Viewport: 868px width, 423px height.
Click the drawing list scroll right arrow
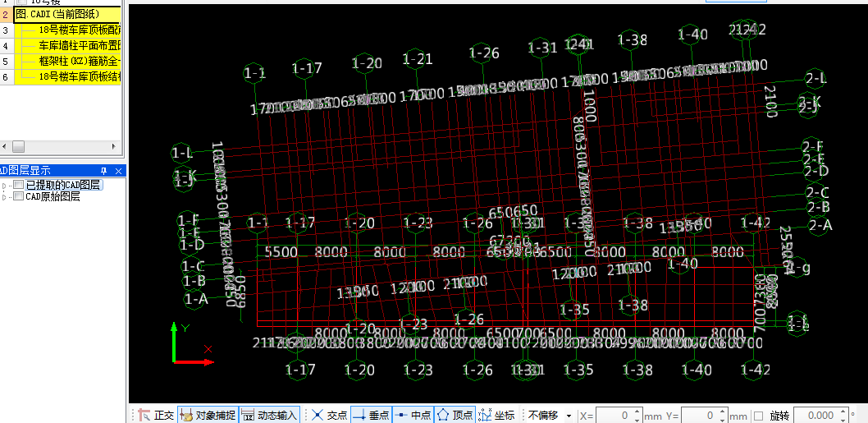[x=115, y=146]
